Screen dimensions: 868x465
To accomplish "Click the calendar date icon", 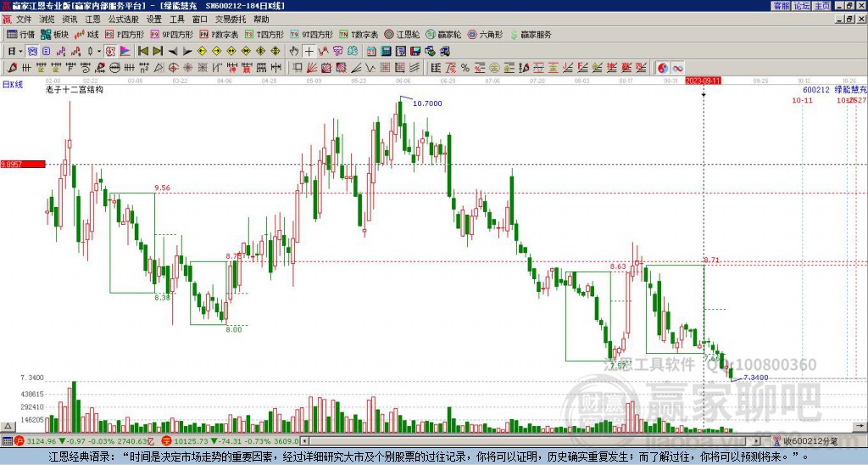I will (x=371, y=51).
